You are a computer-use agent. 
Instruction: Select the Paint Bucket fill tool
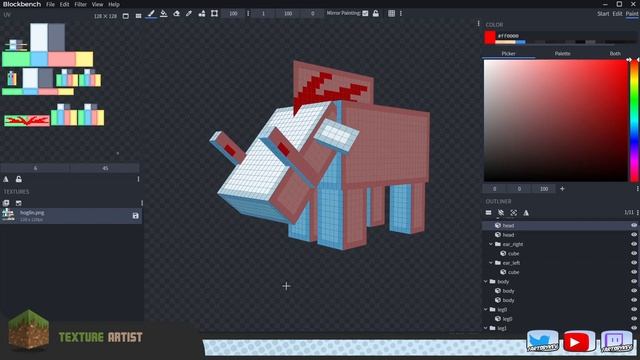click(164, 13)
